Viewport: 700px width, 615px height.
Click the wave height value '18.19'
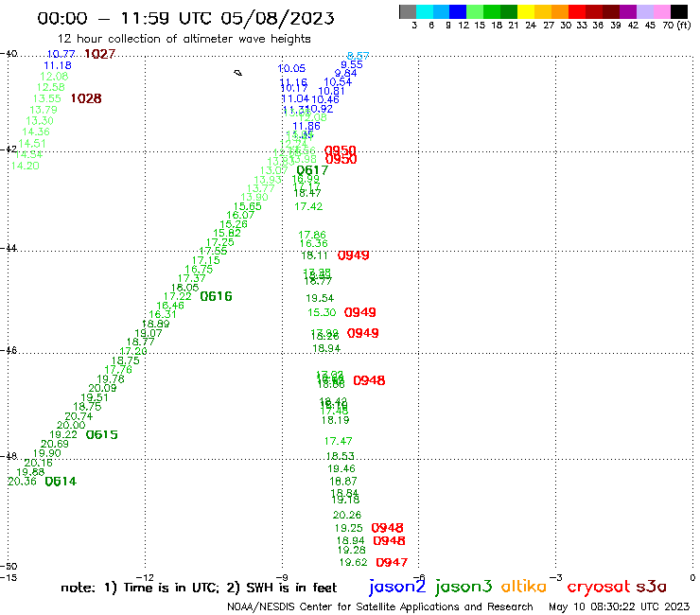point(335,420)
